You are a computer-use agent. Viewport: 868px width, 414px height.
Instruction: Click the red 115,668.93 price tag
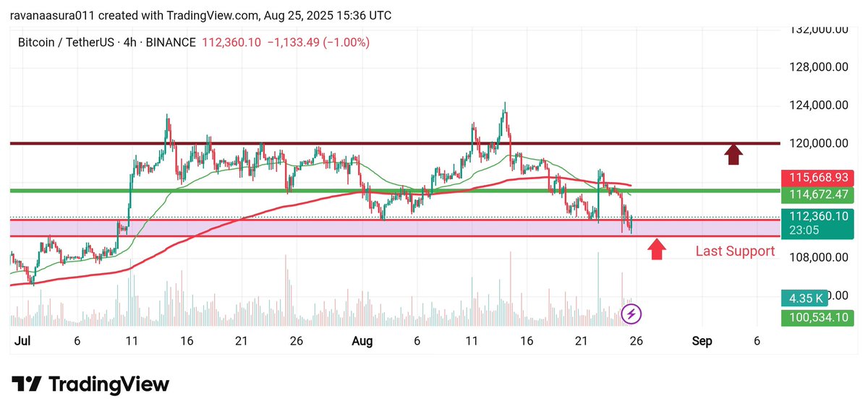coord(818,177)
